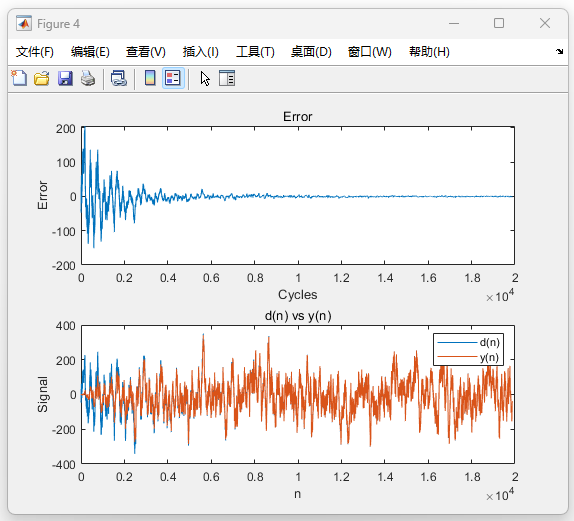Open the 编辑(E) menu
574x521 pixels.
point(90,52)
